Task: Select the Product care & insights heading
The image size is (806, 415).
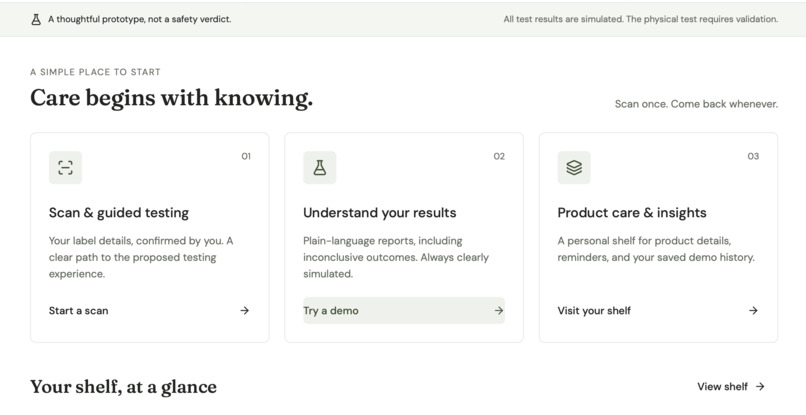Action: point(632,213)
